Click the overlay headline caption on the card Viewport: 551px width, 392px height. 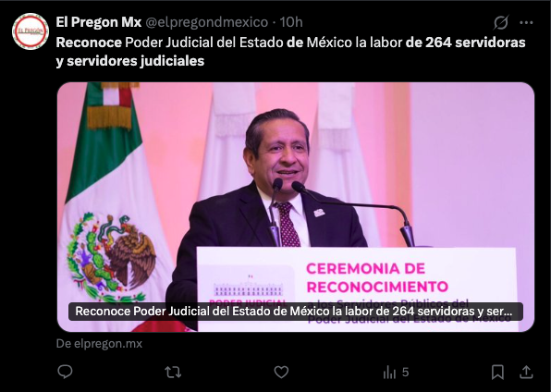coord(296,312)
